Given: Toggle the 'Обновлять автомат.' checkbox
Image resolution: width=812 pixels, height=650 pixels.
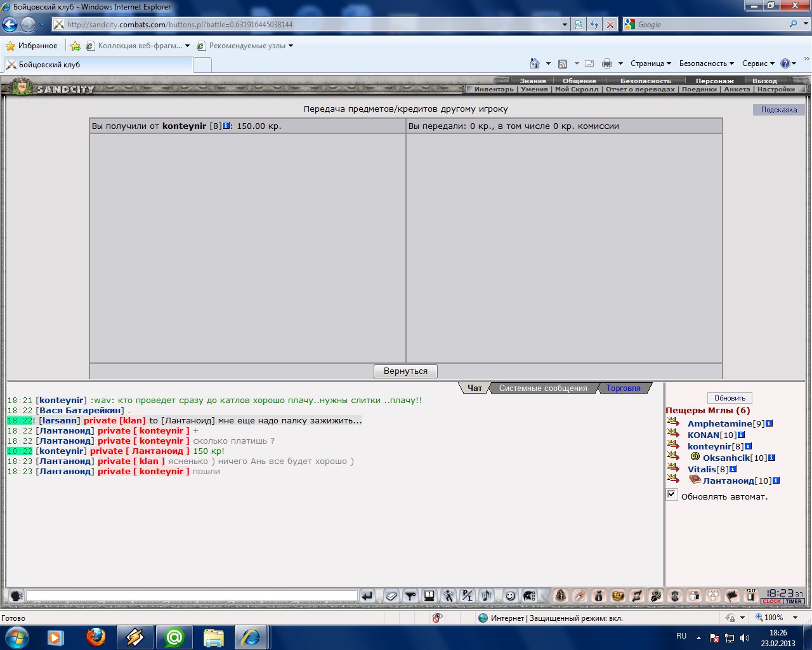Looking at the screenshot, I should click(672, 494).
